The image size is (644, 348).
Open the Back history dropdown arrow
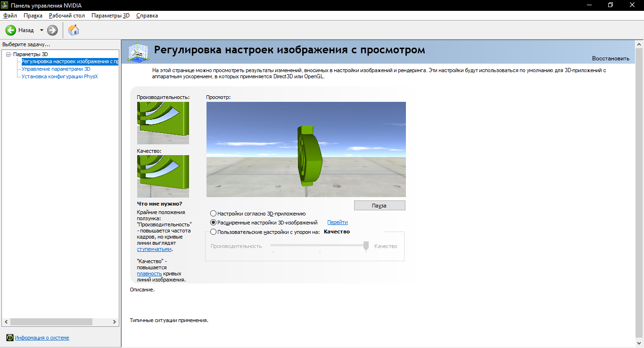pyautogui.click(x=41, y=30)
